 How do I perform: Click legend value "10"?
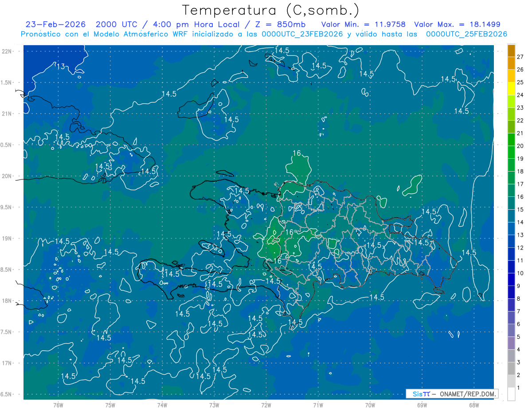click(520, 274)
